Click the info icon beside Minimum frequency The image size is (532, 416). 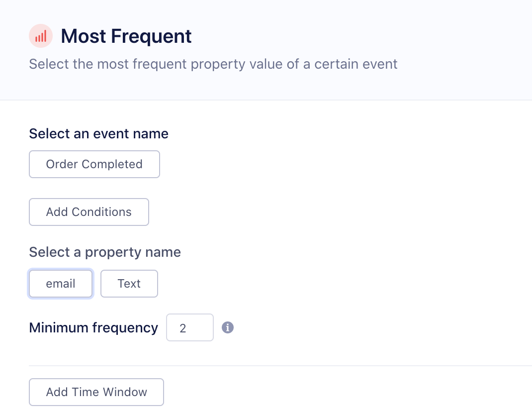[x=228, y=327]
